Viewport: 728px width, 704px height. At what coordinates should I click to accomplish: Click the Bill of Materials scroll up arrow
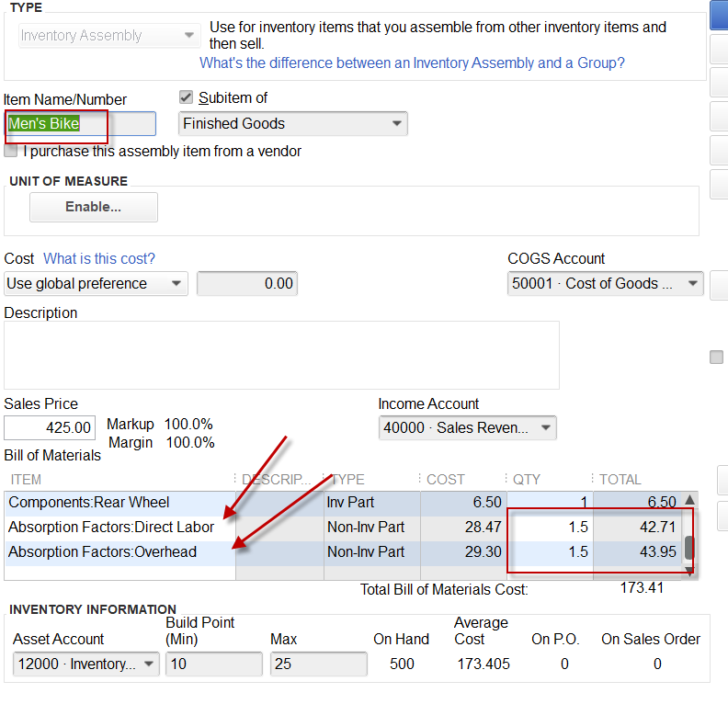click(x=690, y=500)
